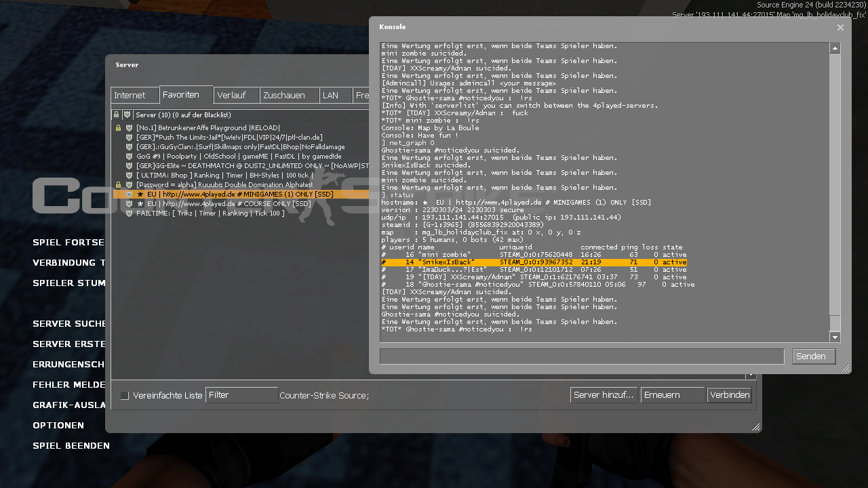Enable the Vereinfachte Liste checkbox

(x=125, y=395)
